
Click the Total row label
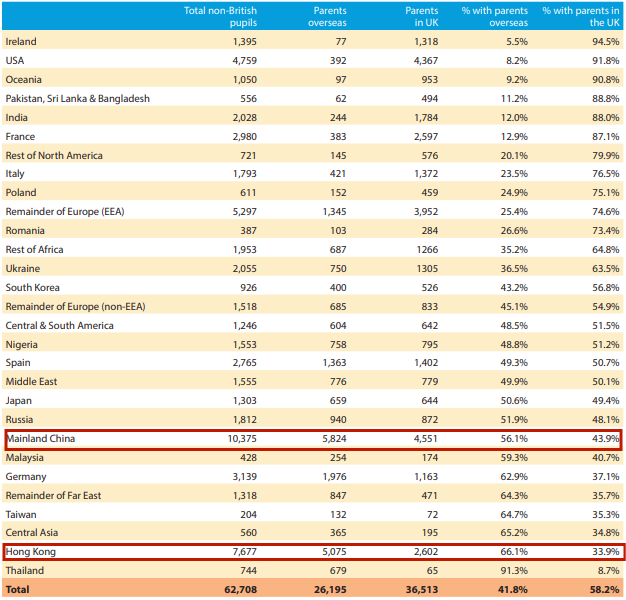[17, 590]
